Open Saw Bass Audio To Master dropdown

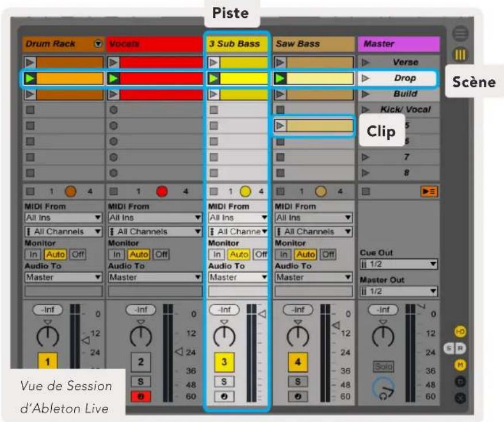pos(314,277)
